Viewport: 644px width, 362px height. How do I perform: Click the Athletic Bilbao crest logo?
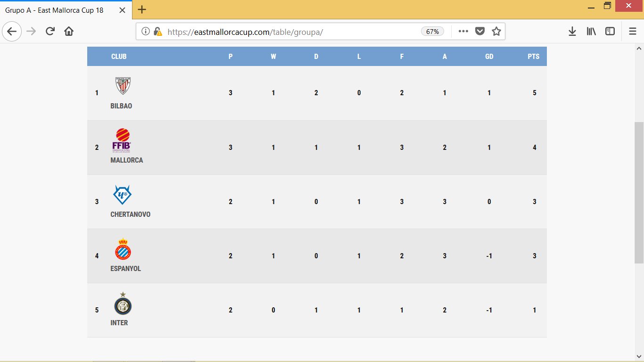click(x=123, y=86)
